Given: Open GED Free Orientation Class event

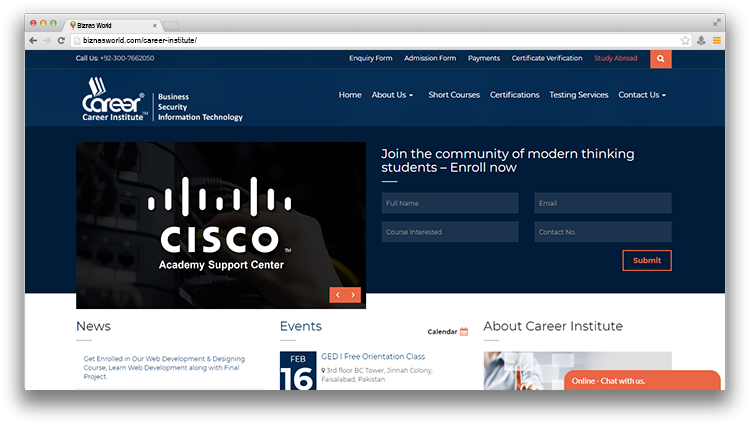Looking at the screenshot, I should tap(373, 357).
